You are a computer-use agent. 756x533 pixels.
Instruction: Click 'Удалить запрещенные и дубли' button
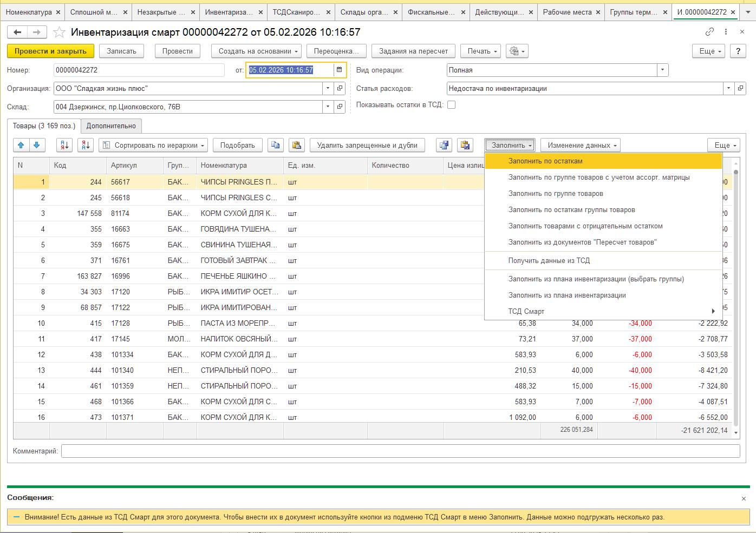pyautogui.click(x=367, y=145)
